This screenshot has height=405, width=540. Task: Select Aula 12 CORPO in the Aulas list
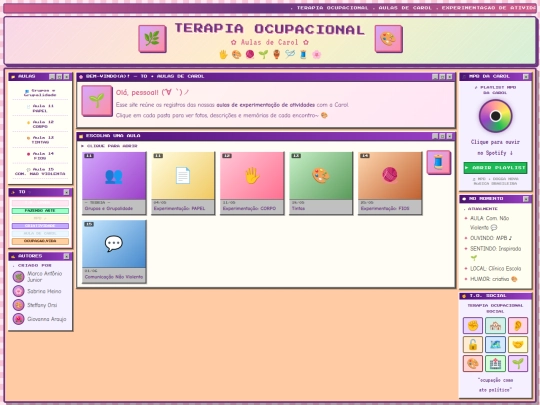pos(40,124)
